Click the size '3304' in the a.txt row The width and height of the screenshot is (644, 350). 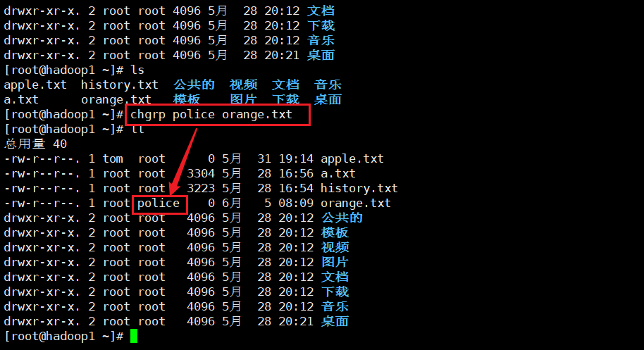(x=201, y=173)
